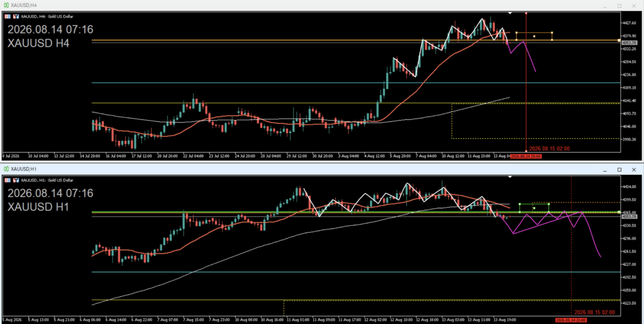Select red vertical line bottom handle in H4
The width and height of the screenshot is (644, 324).
point(526,151)
